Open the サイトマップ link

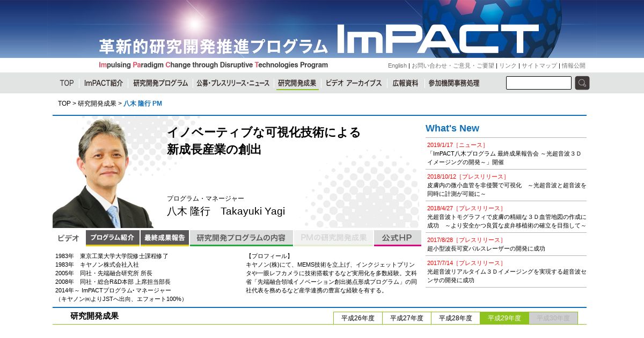point(539,65)
